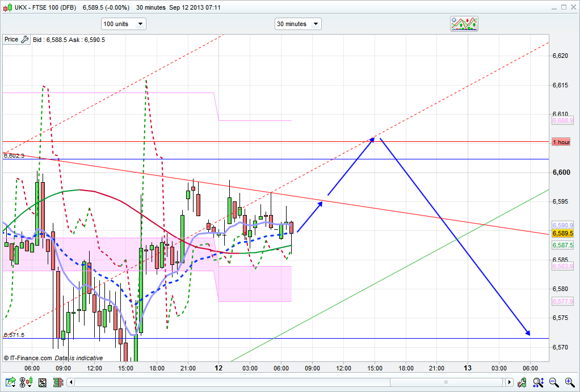Click the 6,620 price axis label
The width and height of the screenshot is (580, 392).
click(x=560, y=56)
